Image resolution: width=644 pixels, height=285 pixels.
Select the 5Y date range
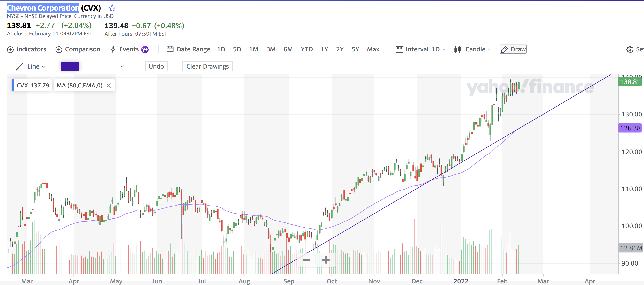355,49
